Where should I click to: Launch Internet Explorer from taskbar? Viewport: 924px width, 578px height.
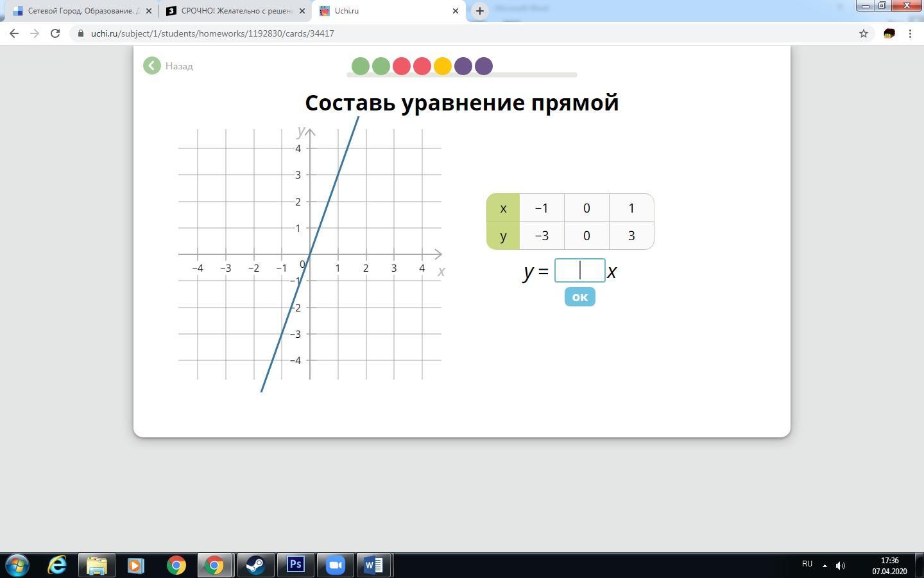pos(58,565)
